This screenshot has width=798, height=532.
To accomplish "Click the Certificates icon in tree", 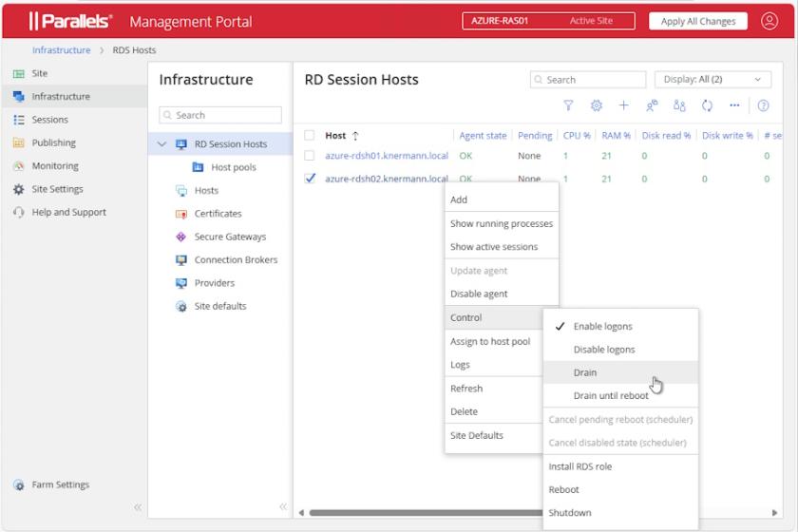I will point(181,214).
